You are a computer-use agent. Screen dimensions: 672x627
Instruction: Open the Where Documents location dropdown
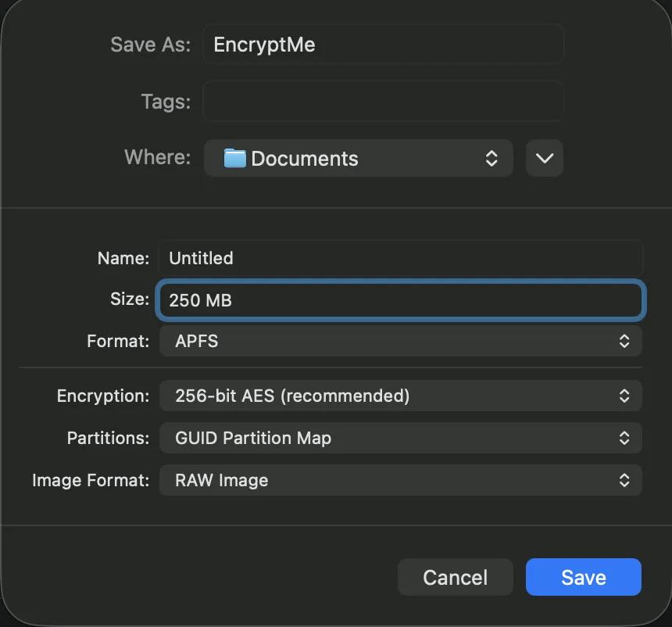point(359,158)
